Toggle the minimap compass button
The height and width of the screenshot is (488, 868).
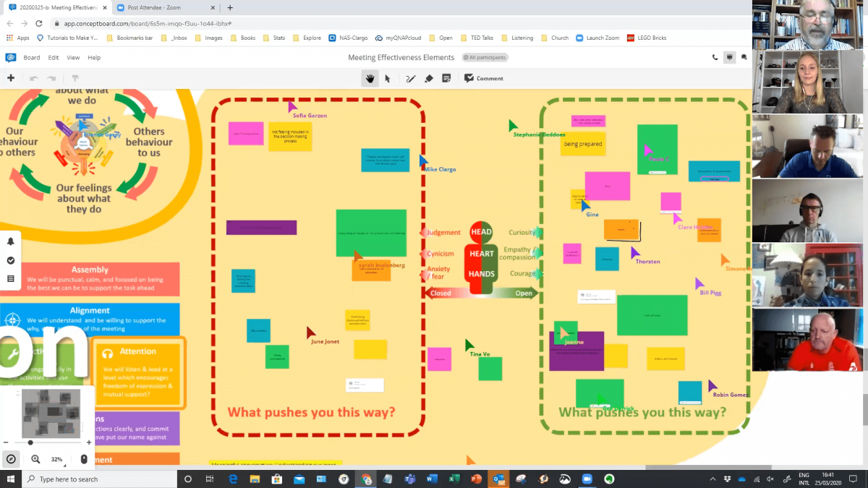coord(11,459)
